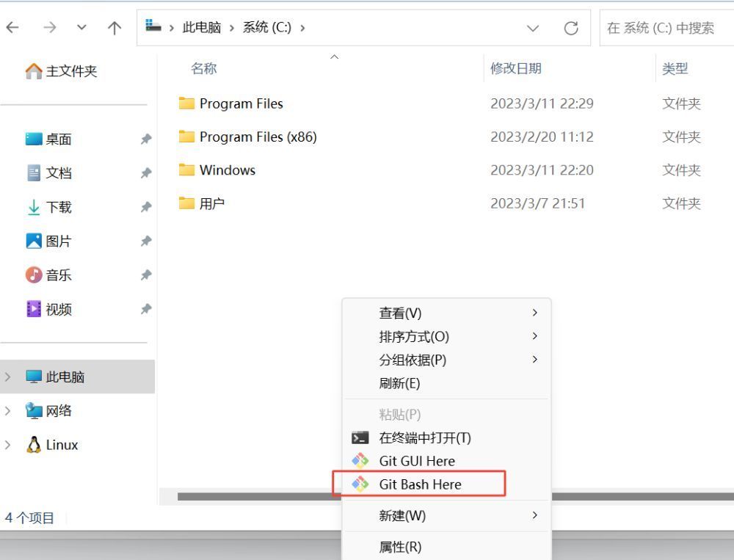Expand chevron between drive icon and 此电脑

(x=172, y=28)
